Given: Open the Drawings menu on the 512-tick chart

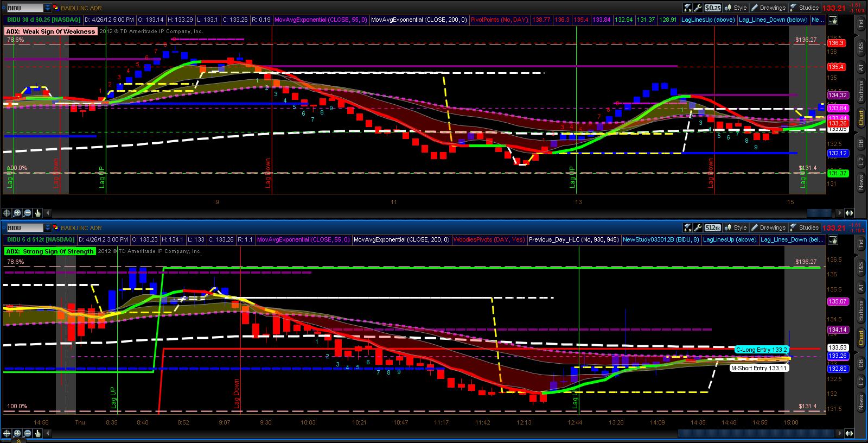Looking at the screenshot, I should [769, 227].
